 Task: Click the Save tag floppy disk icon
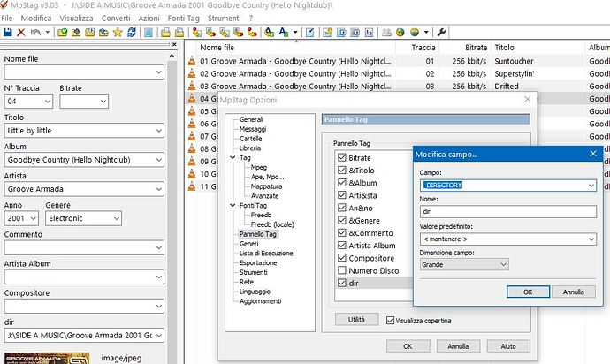coord(7,33)
